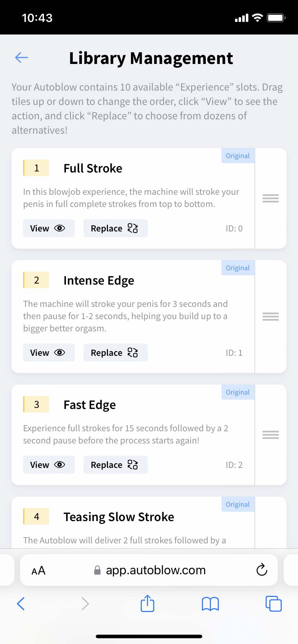Open Safari bookmarks book icon

tap(210, 604)
